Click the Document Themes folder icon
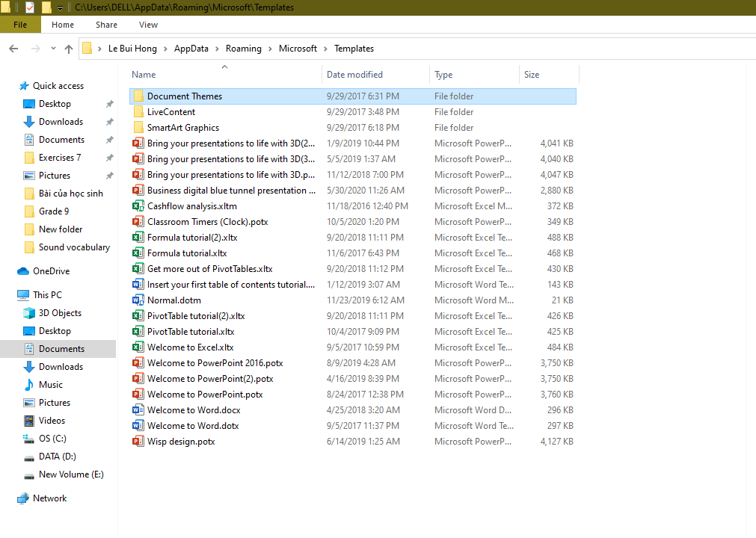 (x=138, y=96)
